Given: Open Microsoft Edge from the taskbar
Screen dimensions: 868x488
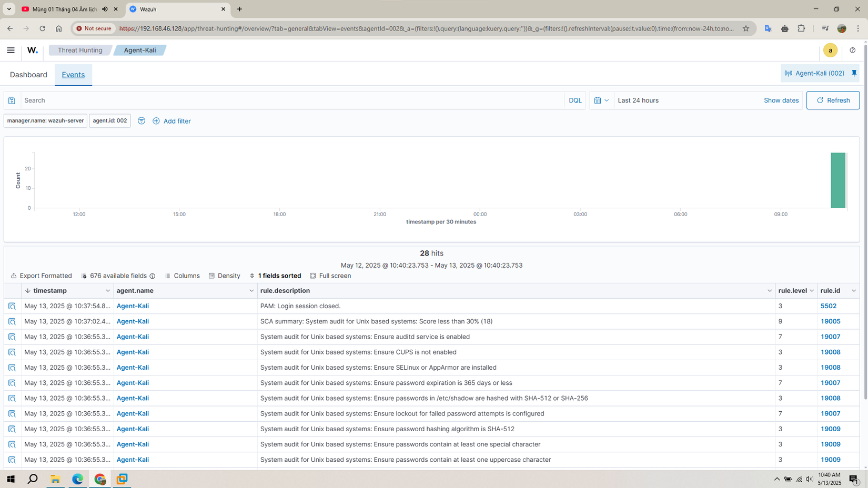Looking at the screenshot, I should pyautogui.click(x=78, y=479).
